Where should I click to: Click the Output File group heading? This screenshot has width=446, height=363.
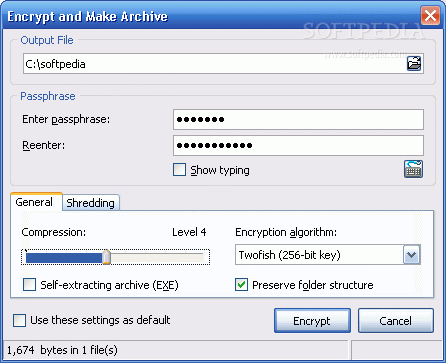click(x=47, y=40)
